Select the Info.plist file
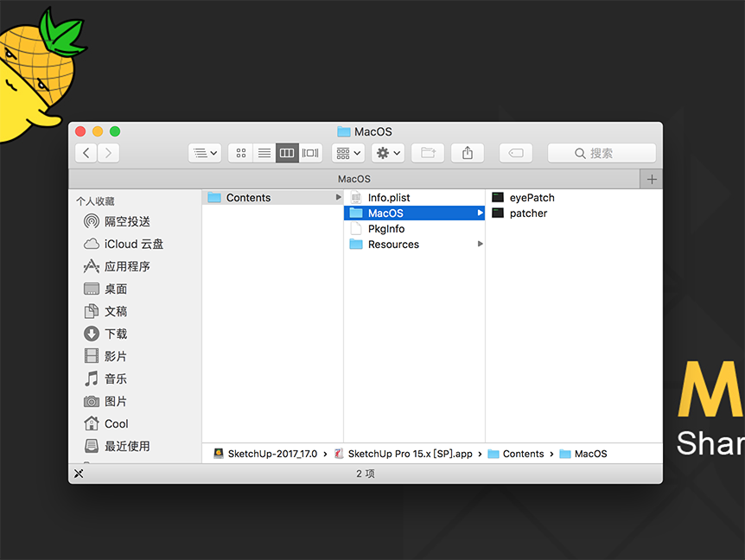Screen dimensions: 745x560 pyautogui.click(x=414, y=198)
